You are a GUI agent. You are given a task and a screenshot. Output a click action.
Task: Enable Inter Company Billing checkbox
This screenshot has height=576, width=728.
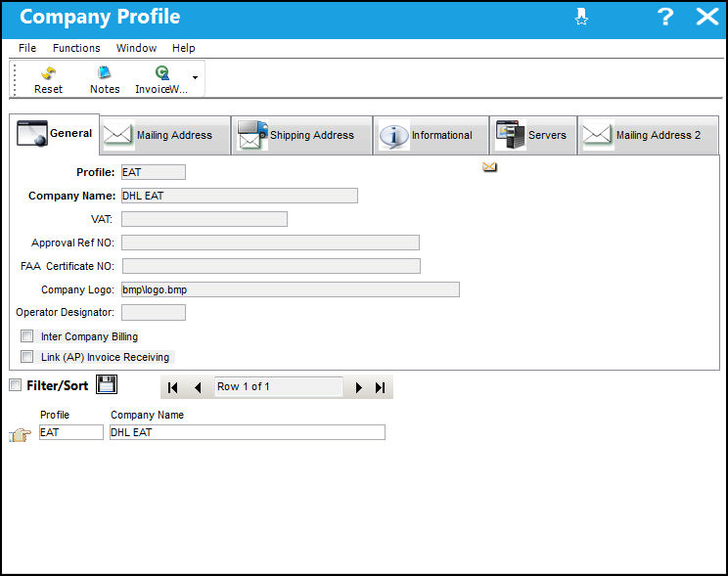[x=27, y=335]
